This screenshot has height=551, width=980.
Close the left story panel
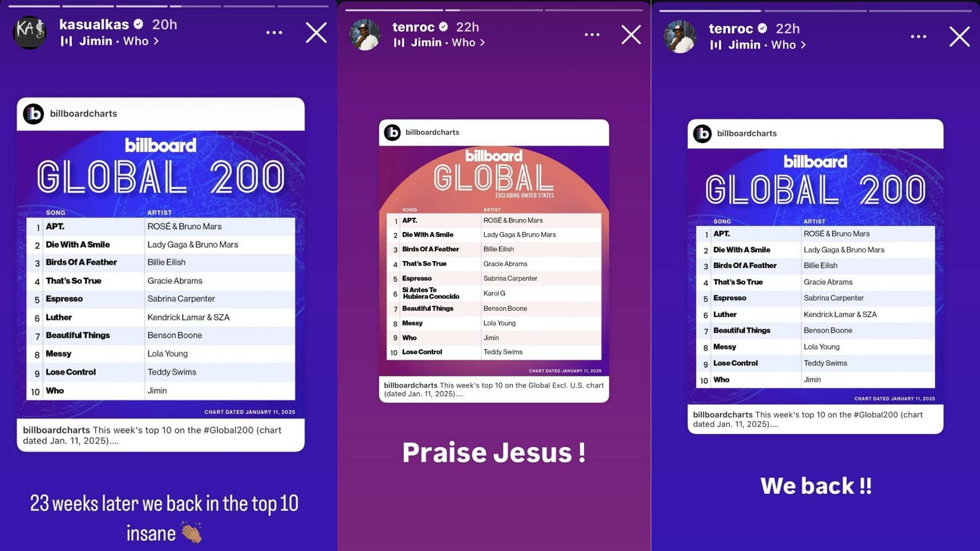(314, 32)
